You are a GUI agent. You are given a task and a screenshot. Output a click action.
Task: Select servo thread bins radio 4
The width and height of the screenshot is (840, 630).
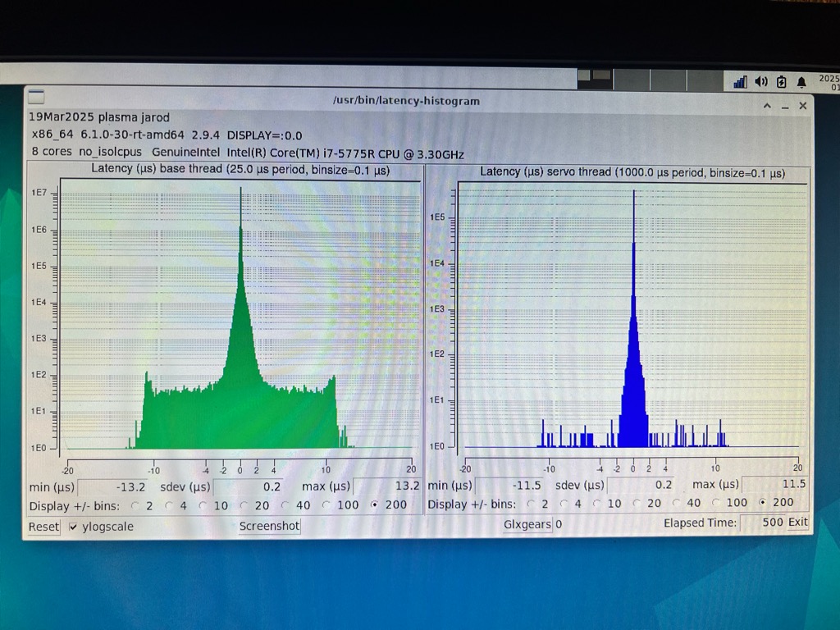564,504
